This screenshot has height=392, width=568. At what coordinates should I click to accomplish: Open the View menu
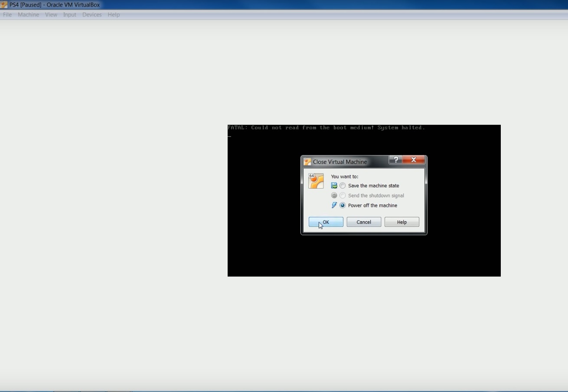coord(51,15)
